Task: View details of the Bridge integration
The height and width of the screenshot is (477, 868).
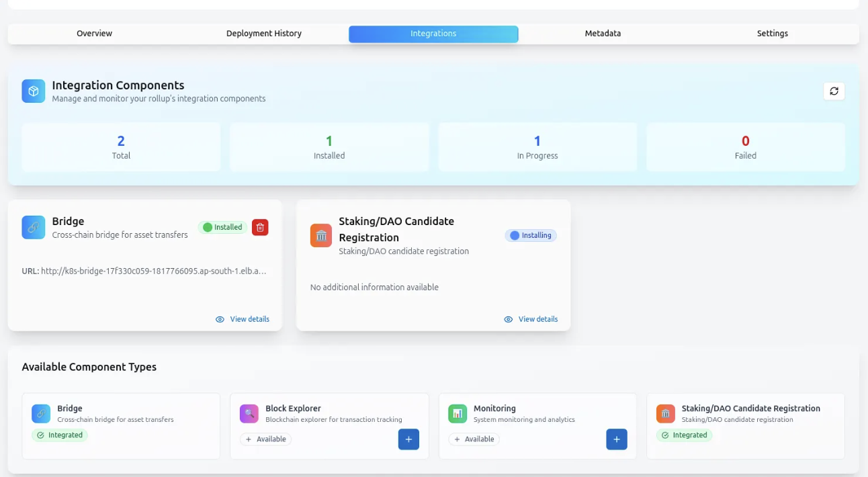Action: pos(243,319)
